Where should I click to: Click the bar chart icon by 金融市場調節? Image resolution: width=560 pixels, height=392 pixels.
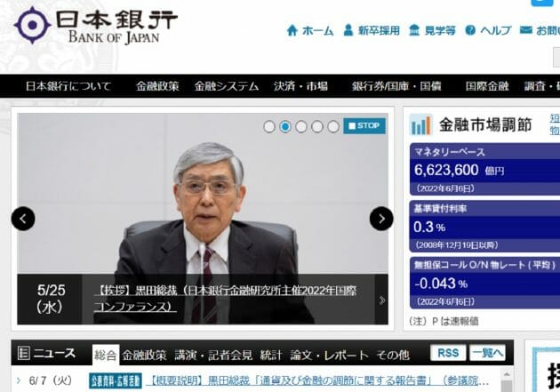point(420,125)
